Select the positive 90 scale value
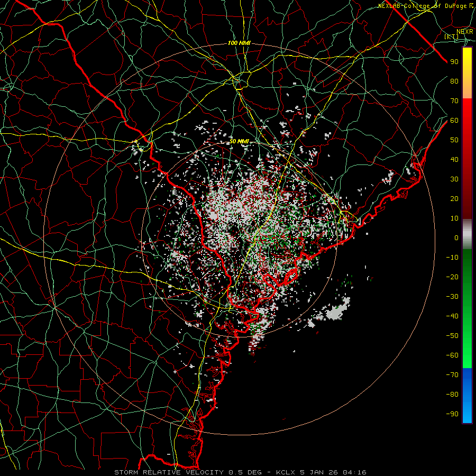 coord(454,62)
